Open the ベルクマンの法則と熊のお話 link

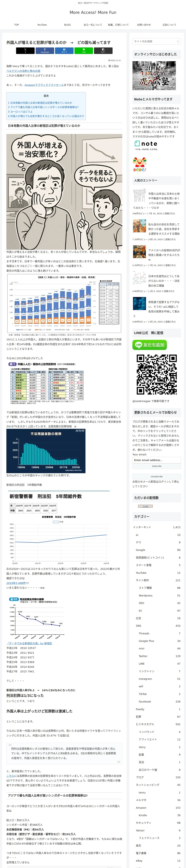click(23, 71)
